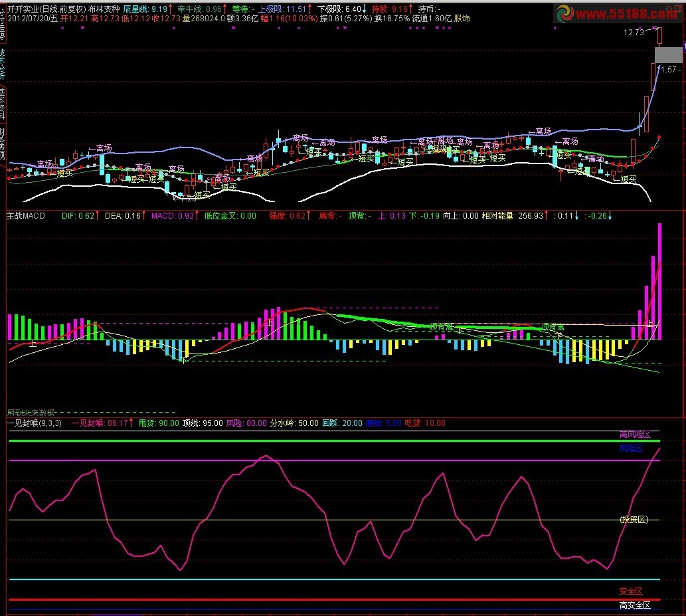
Task: Select the 投资区 zone label
Action: [634, 520]
